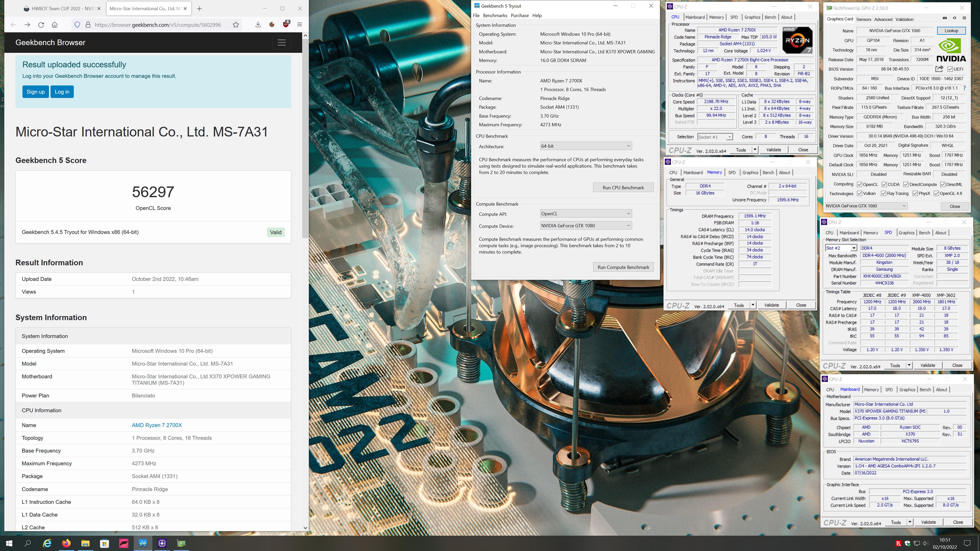
Task: Click the Firefox address bar URL
Action: (x=157, y=25)
